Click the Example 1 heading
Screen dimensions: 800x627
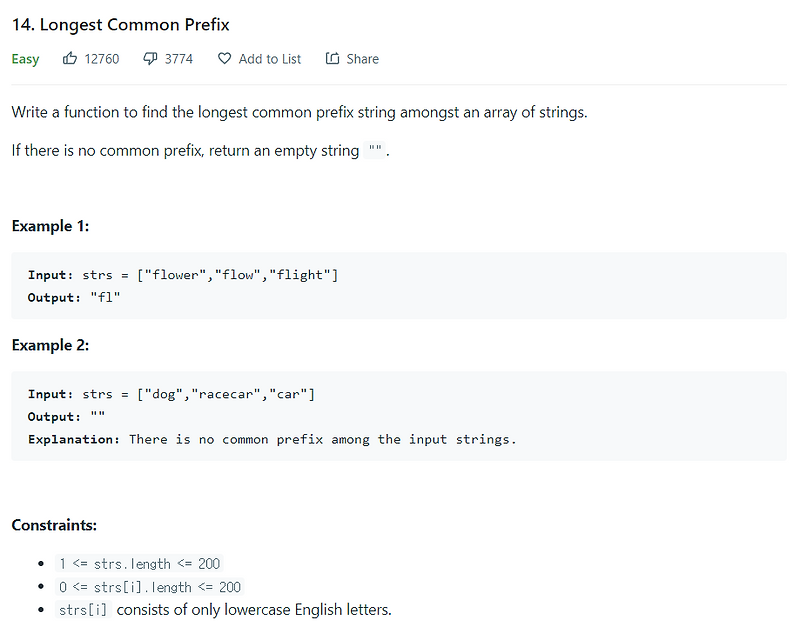[50, 226]
